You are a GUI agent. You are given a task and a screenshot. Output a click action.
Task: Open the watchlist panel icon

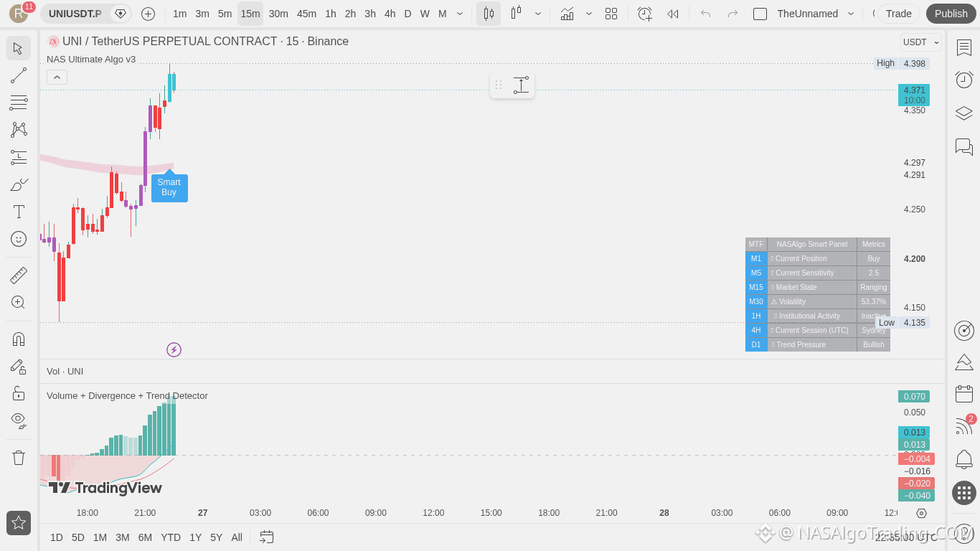point(964,47)
